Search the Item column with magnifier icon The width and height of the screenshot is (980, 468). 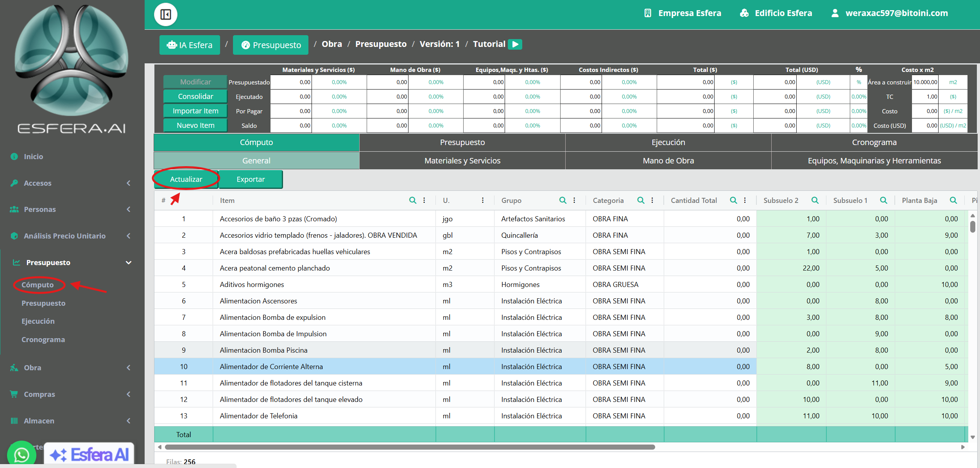[x=412, y=200]
